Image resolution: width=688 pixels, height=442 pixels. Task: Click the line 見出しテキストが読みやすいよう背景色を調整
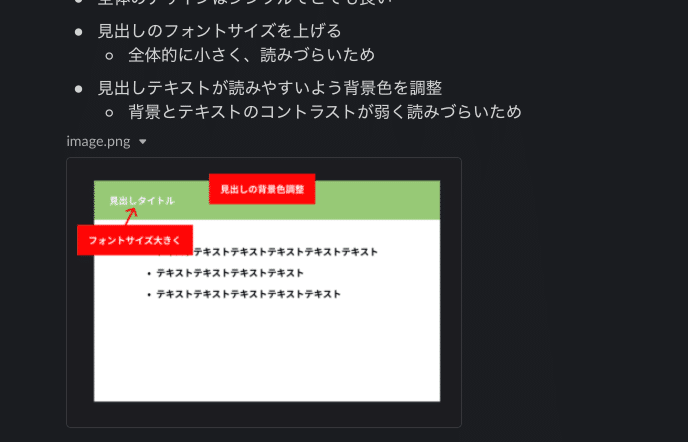pyautogui.click(x=269, y=88)
